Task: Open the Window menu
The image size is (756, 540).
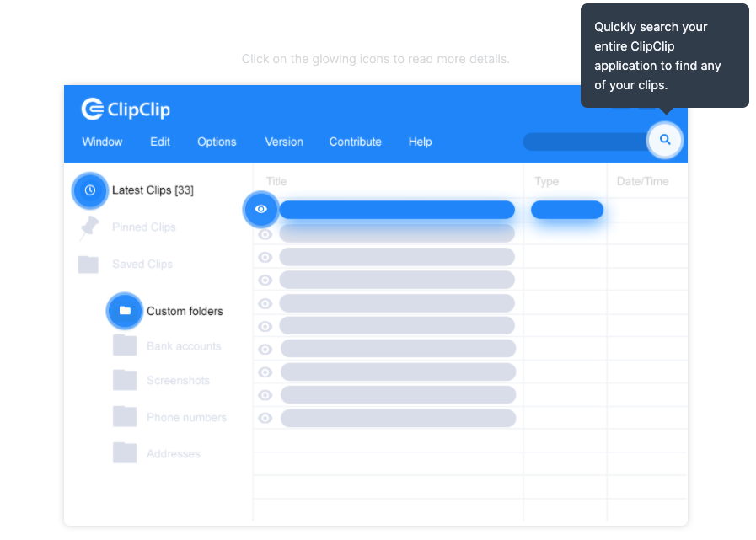Action: (102, 142)
